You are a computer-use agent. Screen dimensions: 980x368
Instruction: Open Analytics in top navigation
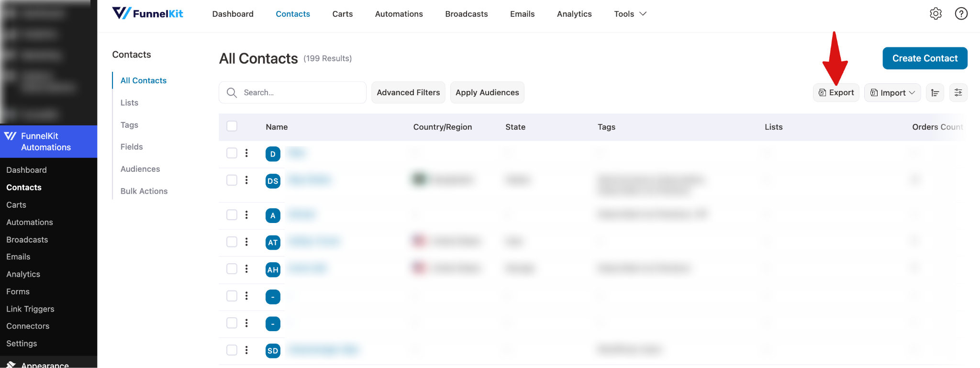[574, 14]
